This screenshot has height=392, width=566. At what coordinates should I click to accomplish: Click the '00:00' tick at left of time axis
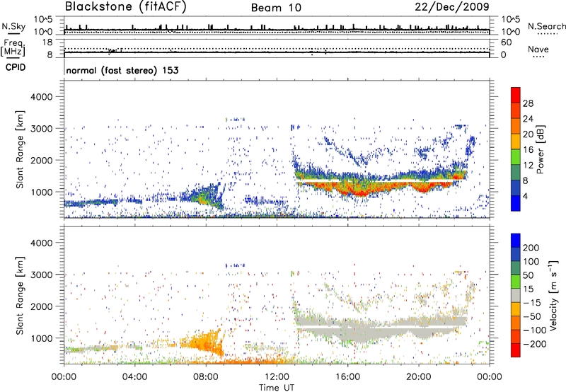(64, 377)
